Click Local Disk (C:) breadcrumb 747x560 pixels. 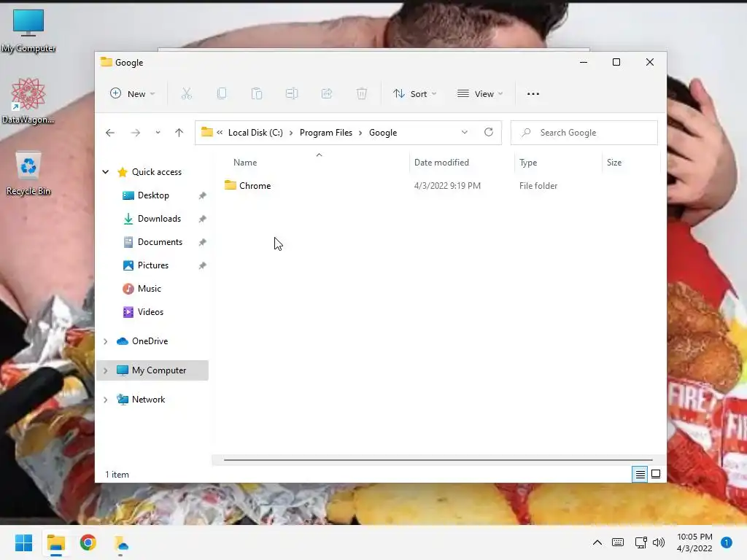255,133
